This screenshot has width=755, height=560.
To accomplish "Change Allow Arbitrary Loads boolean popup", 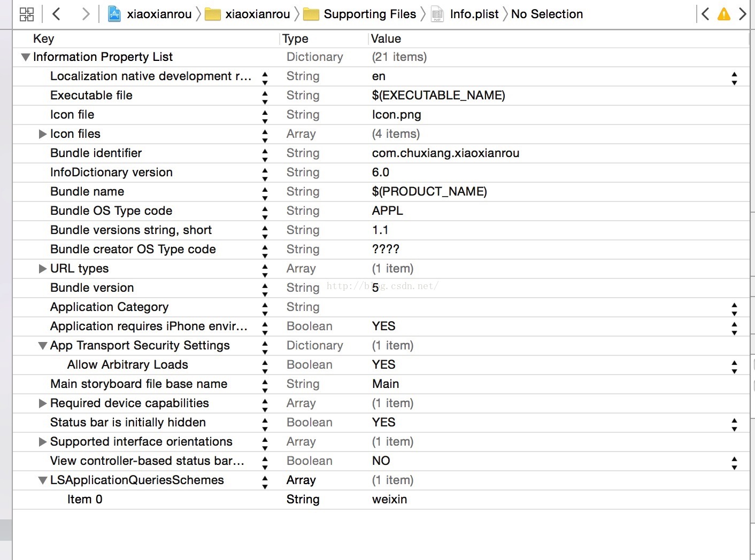I will click(734, 367).
